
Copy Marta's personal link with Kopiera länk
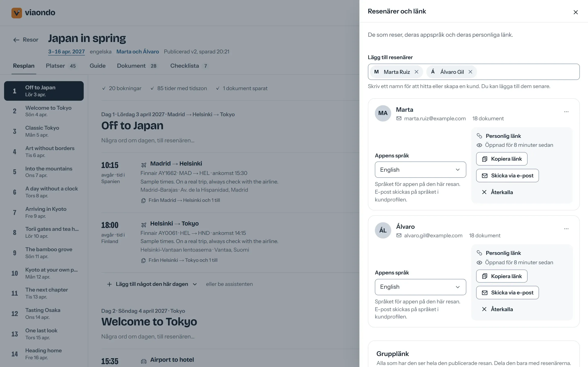click(x=501, y=159)
